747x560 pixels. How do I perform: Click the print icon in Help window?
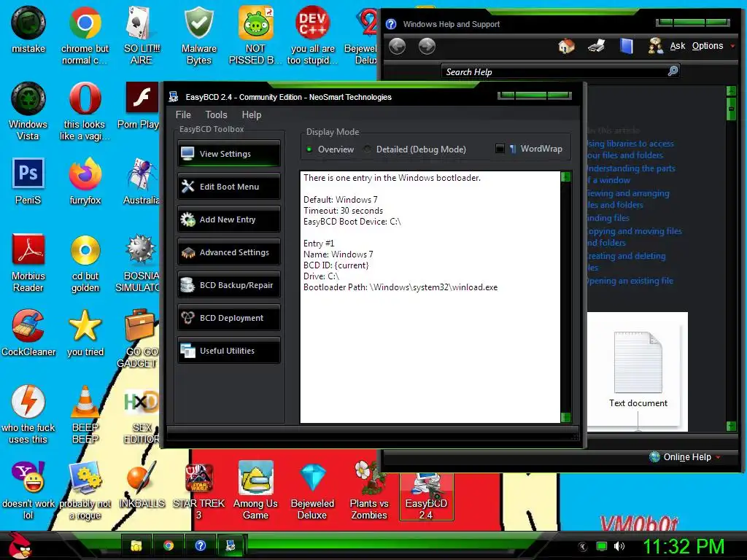click(x=597, y=46)
